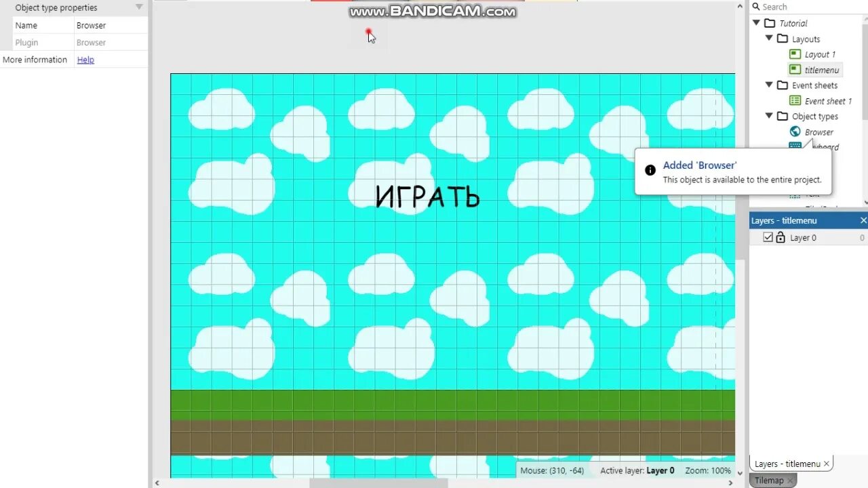The image size is (868, 488).
Task: Select the Browser globe object icon
Action: click(x=795, y=131)
